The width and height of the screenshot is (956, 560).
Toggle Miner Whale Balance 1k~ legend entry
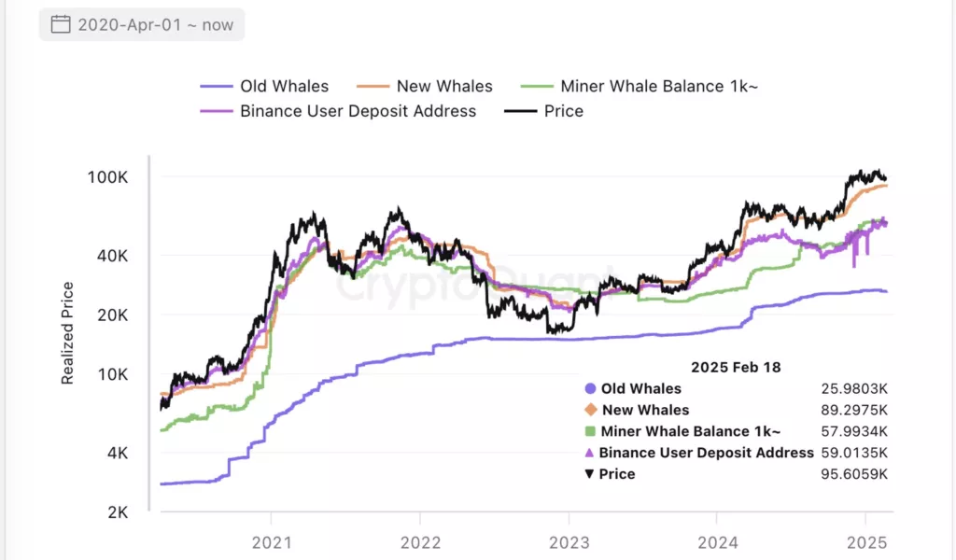639,86
